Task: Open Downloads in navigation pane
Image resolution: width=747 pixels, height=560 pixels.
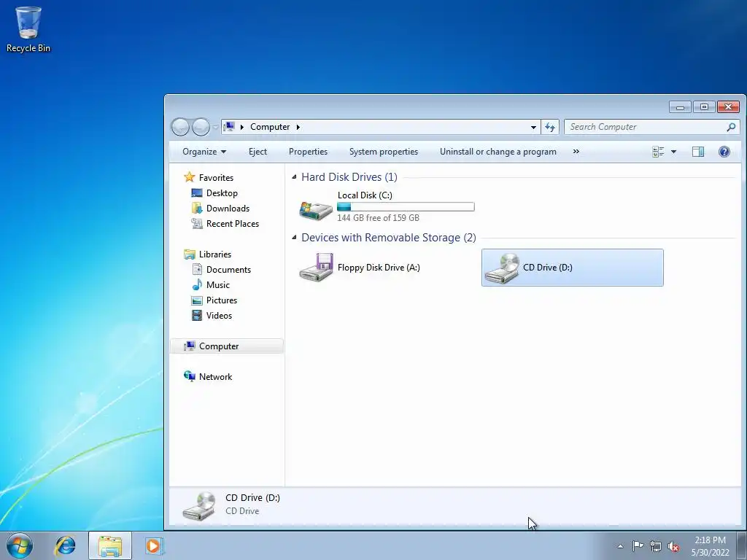Action: [x=228, y=208]
